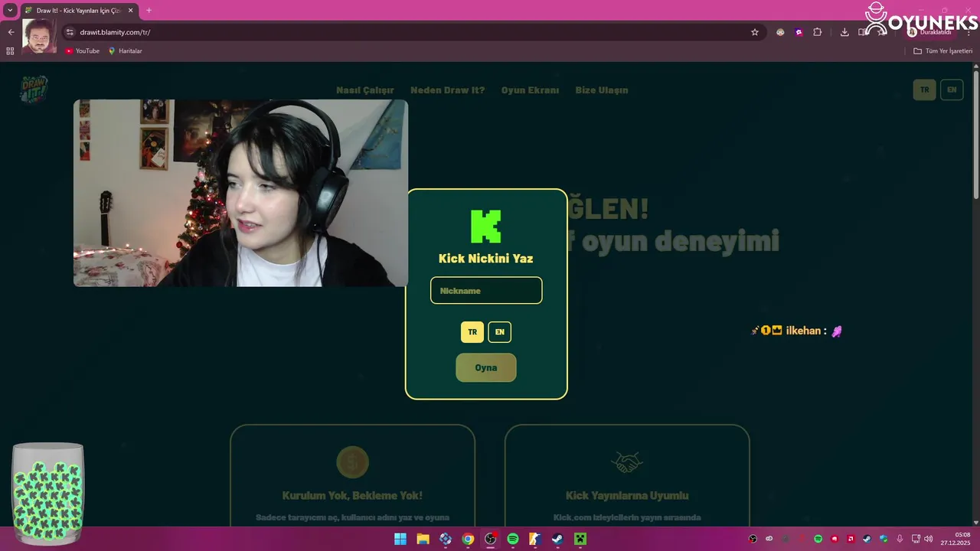This screenshot has width=980, height=551.
Task: Open the Haritalar bookmark
Action: point(125,51)
